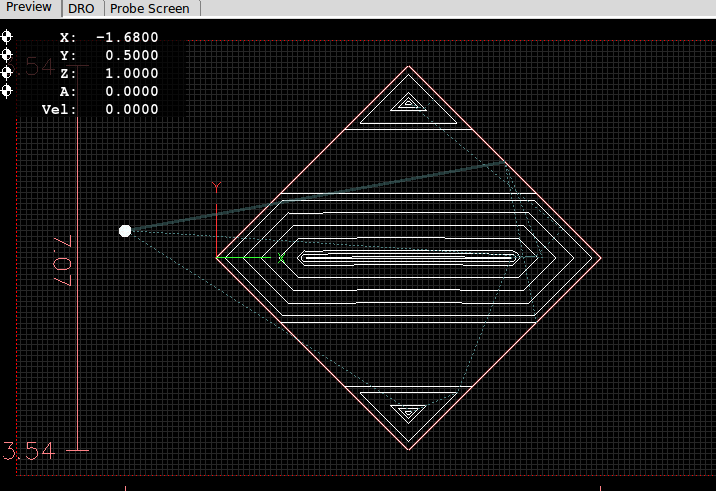
Task: Click the X axis homed indicator icon
Action: point(6,37)
